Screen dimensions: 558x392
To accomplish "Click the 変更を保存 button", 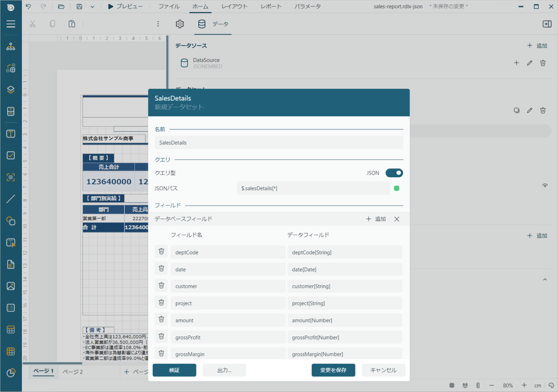I will pyautogui.click(x=333, y=370).
